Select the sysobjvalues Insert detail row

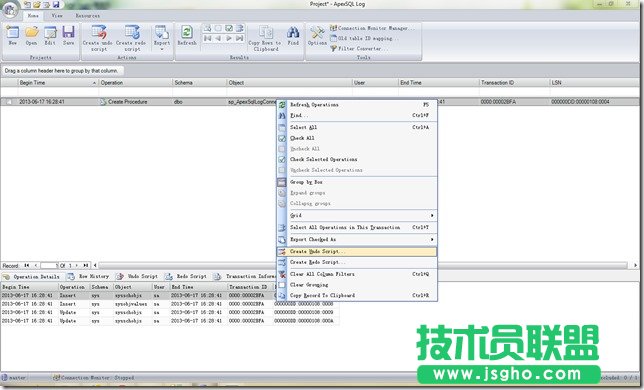(x=170, y=304)
